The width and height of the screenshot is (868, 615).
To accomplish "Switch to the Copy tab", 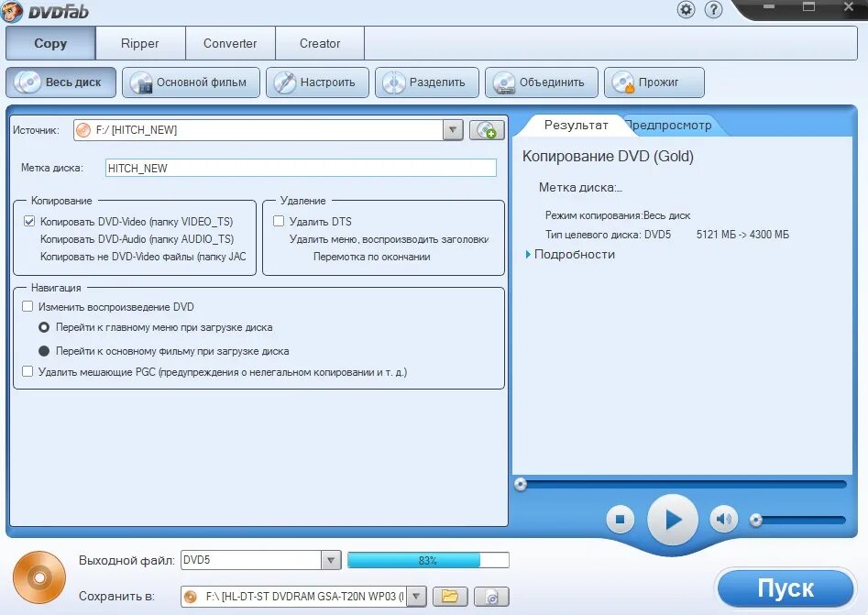I will (50, 43).
